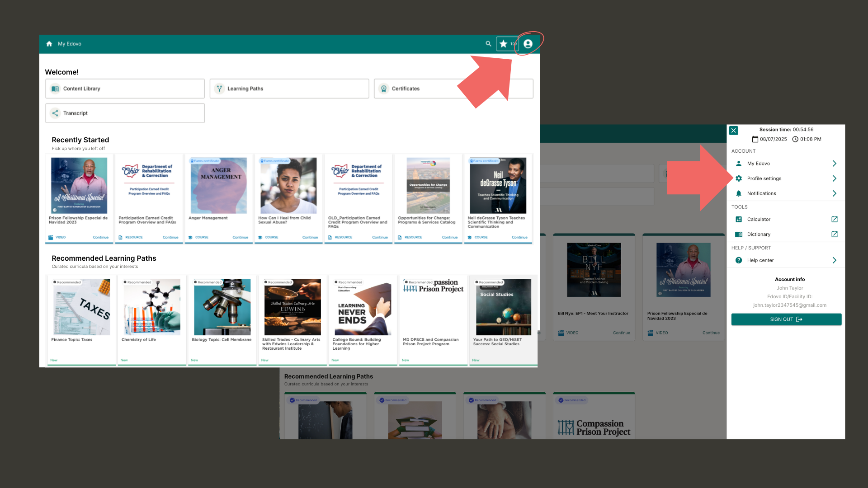868x488 pixels.
Task: Click the Notifications bell icon
Action: pyautogui.click(x=739, y=193)
